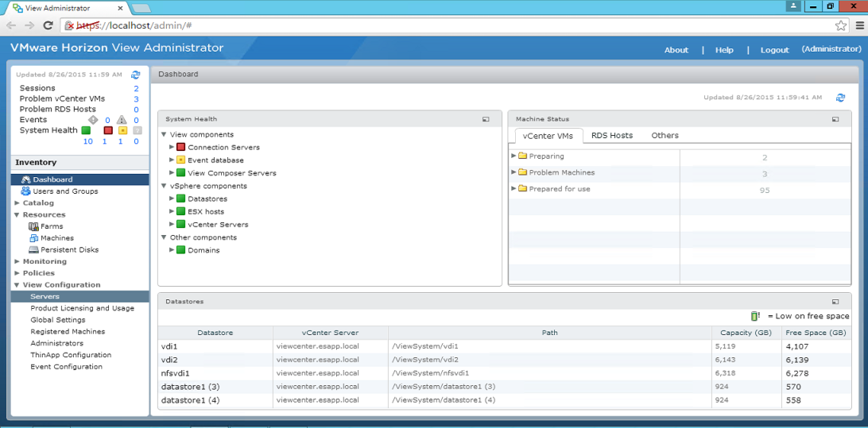Collapse the View Configuration section
The image size is (868, 428).
pos(17,285)
